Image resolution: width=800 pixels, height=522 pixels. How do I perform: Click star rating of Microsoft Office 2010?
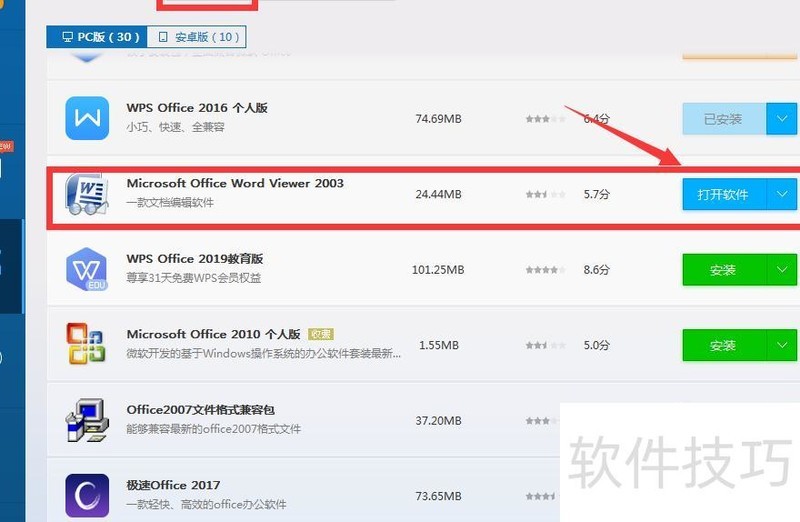tap(545, 345)
